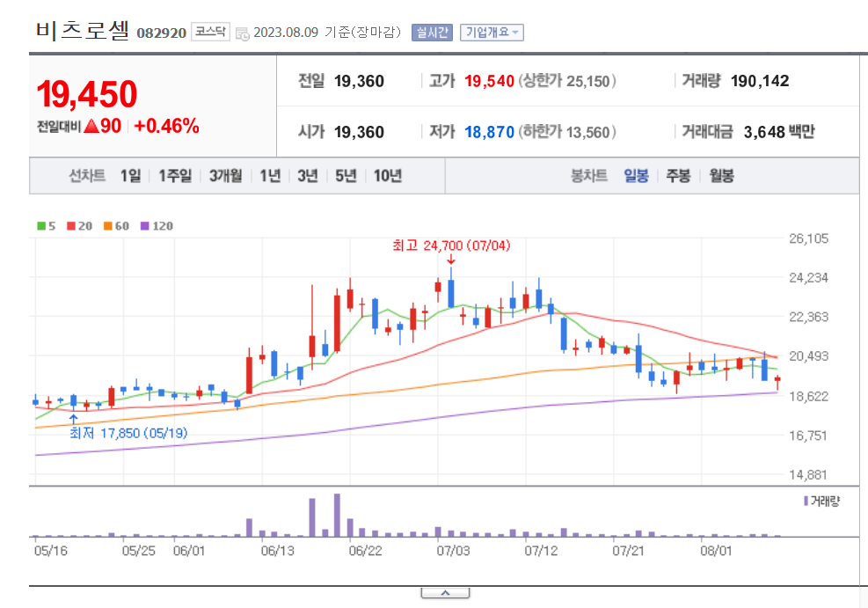Select the 1주일 line chart tab
This screenshot has width=868, height=608.
(175, 176)
